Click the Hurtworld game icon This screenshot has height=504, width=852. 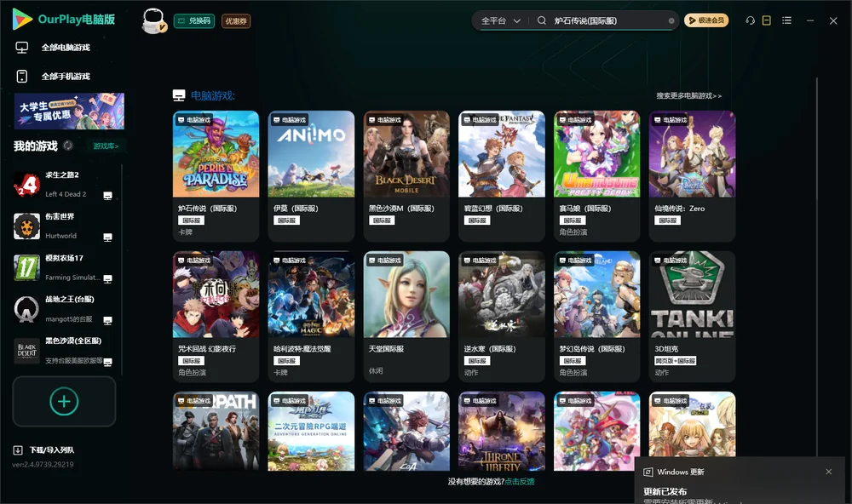(26, 226)
